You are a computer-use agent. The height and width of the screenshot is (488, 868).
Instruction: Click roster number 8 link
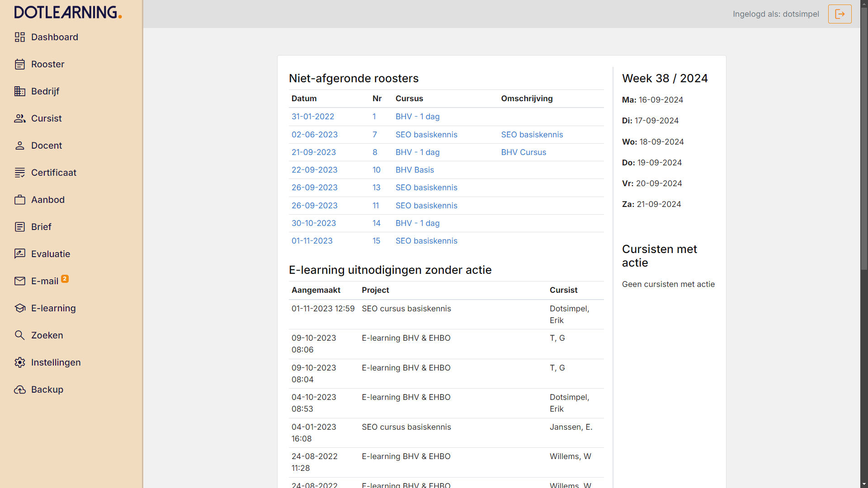(375, 152)
